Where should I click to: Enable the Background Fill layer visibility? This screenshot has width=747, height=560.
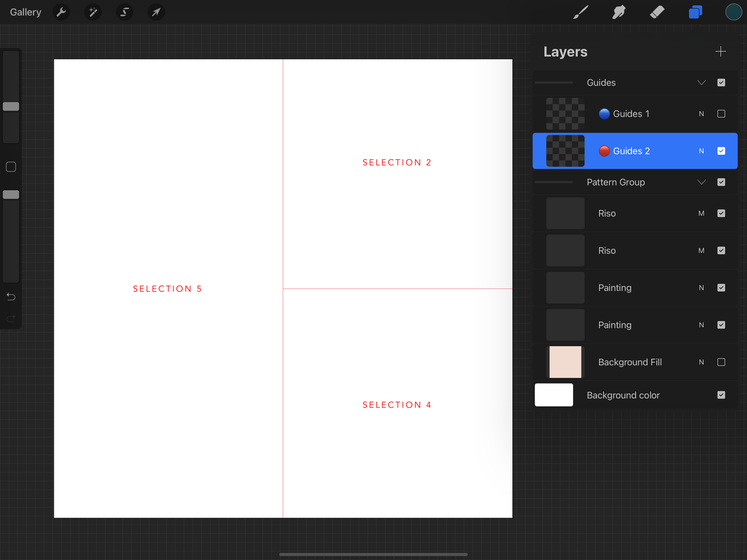click(721, 362)
